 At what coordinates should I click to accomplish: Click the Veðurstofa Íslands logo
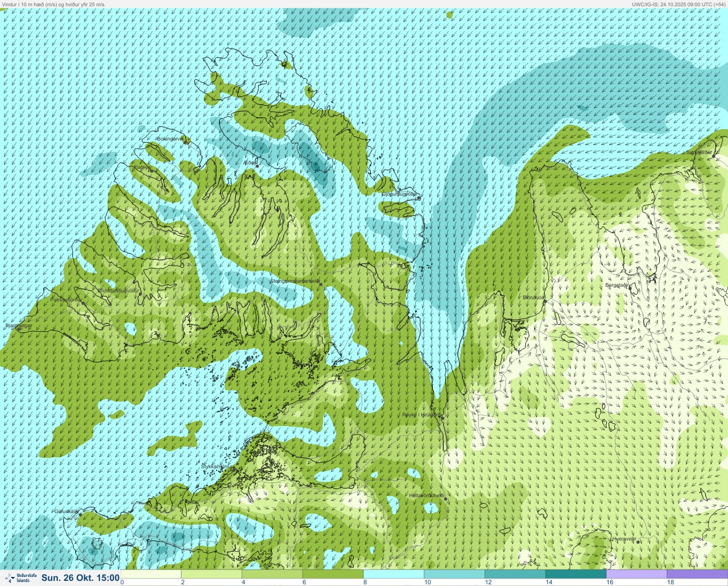(20, 578)
